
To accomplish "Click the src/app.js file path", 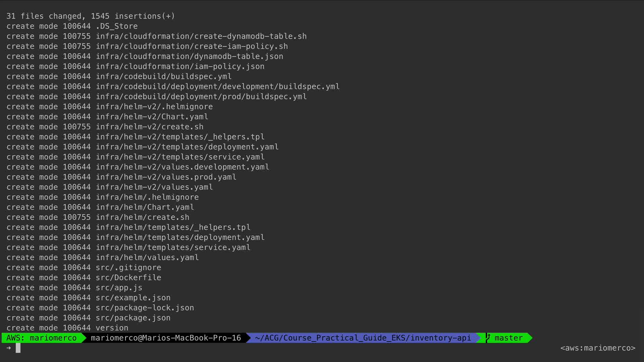I will [119, 288].
